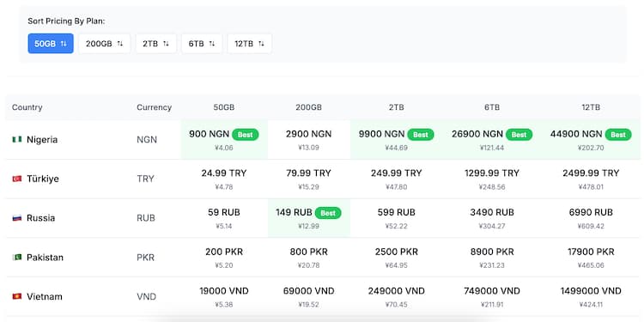Click the ¥12.99 converted price
The image size is (644, 322).
[308, 227]
